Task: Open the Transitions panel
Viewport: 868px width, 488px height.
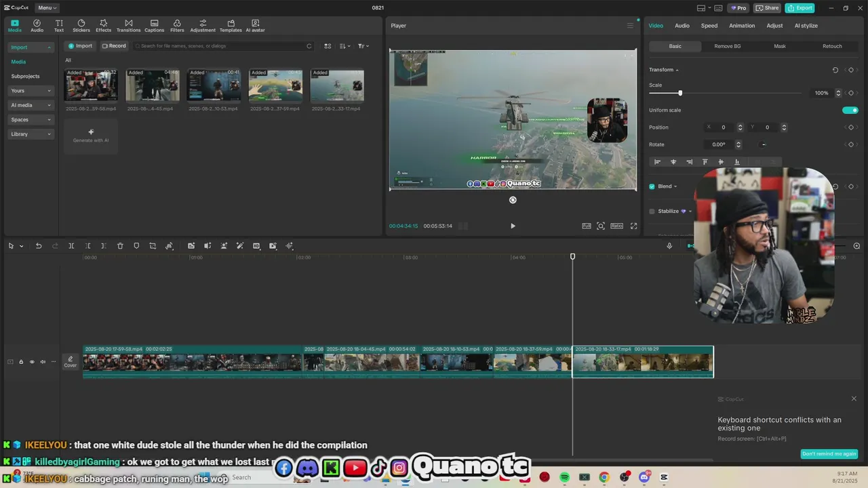Action: pos(128,26)
